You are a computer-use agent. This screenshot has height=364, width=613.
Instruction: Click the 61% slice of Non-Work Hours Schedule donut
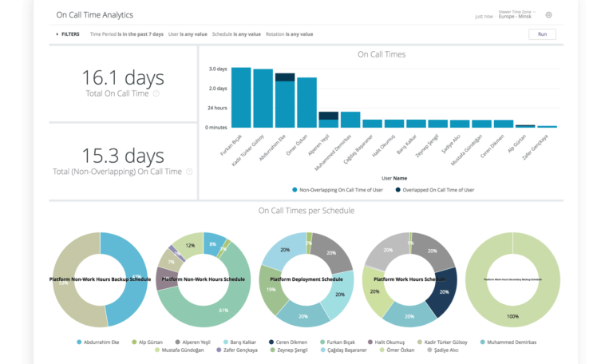pos(223,311)
